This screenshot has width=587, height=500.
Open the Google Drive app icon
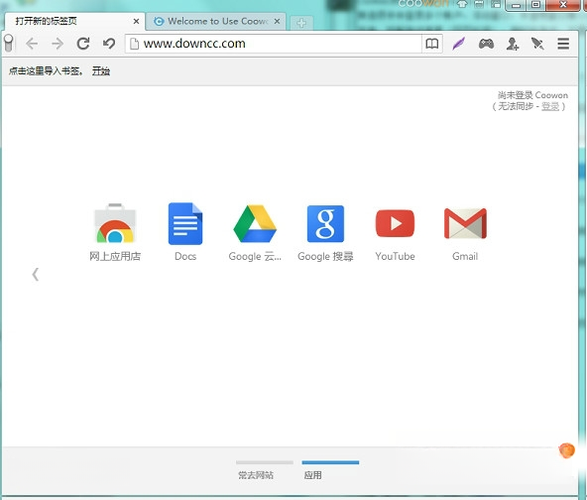click(255, 223)
